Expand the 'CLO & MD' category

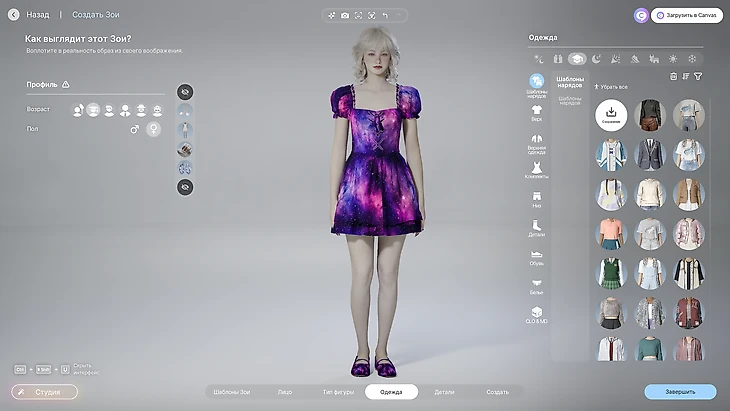pyautogui.click(x=537, y=314)
